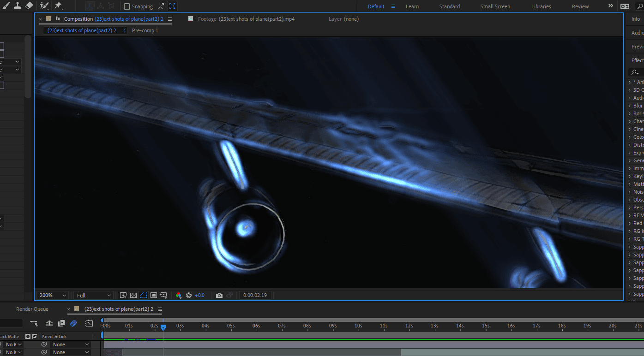Screen dimensions: 644x356
Task: Open the Graph Editor icon in the timeline
Action: (x=89, y=323)
